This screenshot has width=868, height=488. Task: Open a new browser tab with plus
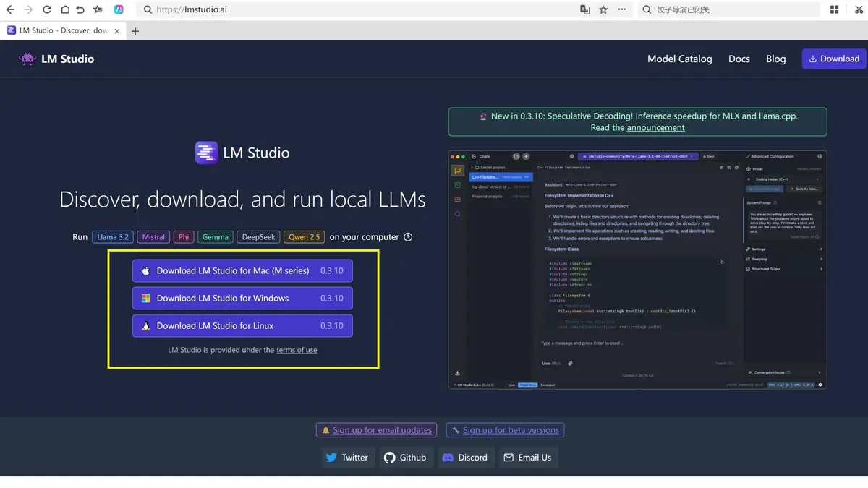click(135, 31)
